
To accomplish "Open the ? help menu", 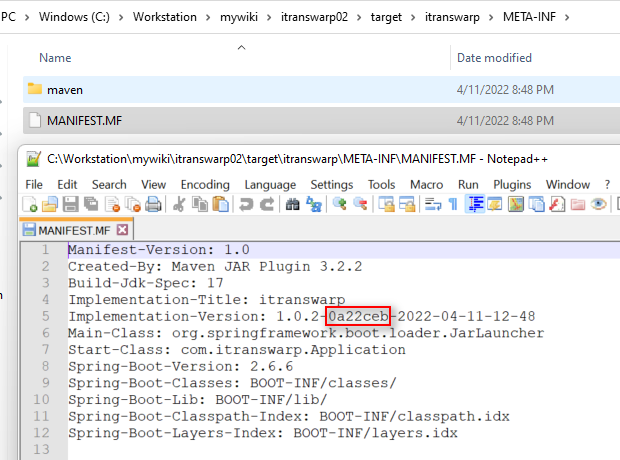I will (x=607, y=184).
